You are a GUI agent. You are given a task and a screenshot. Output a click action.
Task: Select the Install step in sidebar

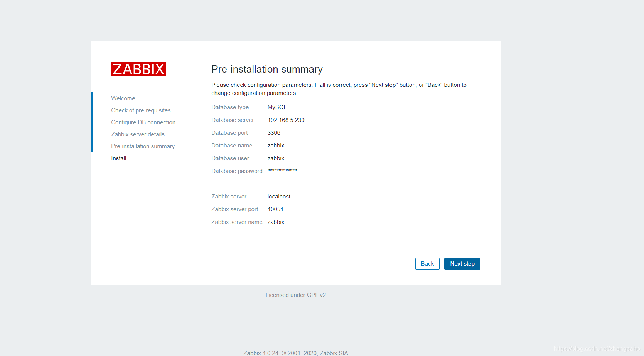coord(118,158)
